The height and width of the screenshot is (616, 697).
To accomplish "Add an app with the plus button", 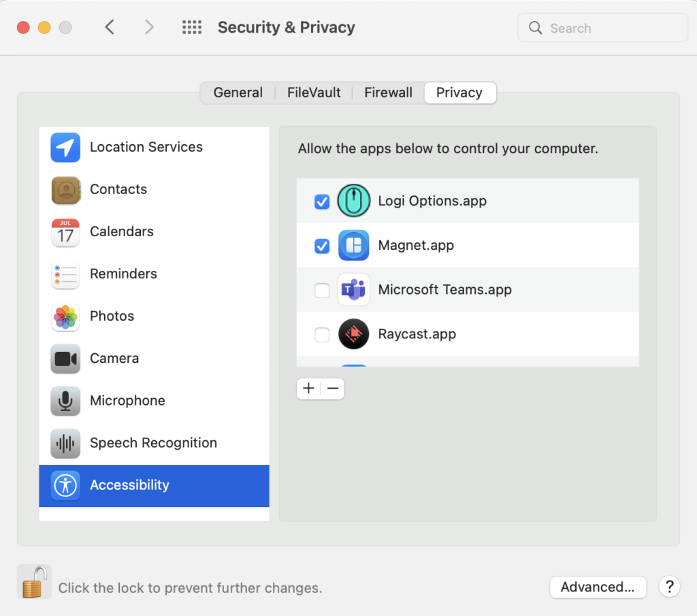I will coord(308,388).
